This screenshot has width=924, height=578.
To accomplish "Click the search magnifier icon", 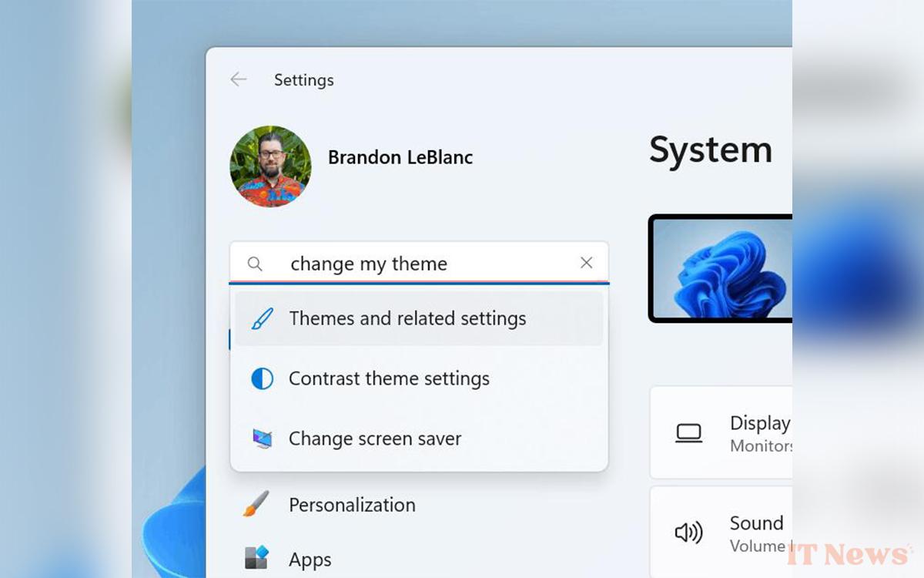I will (x=254, y=264).
